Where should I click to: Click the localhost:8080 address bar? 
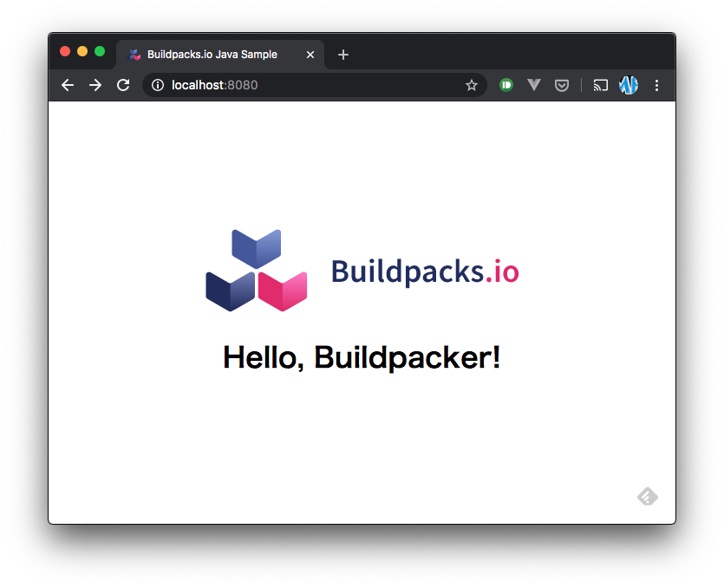[x=314, y=85]
